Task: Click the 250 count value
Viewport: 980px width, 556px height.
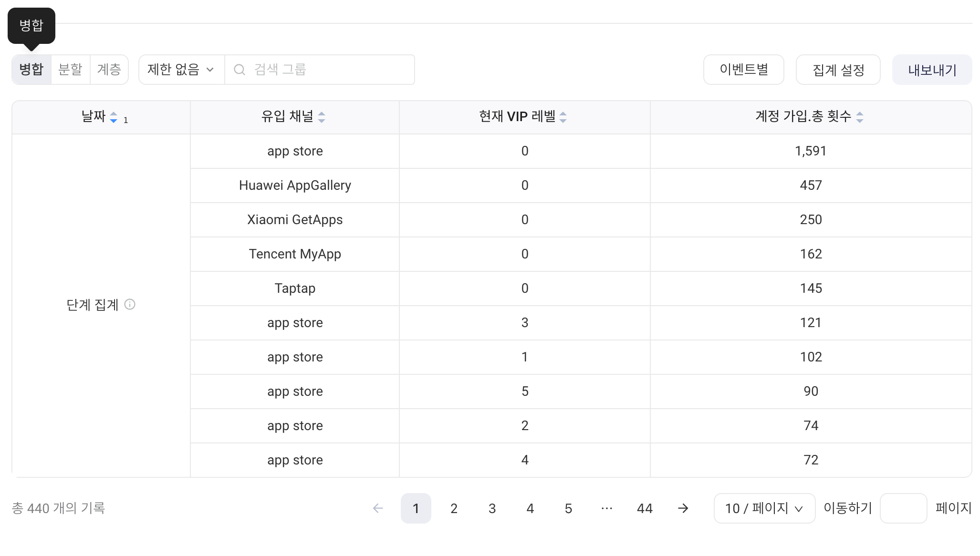Action: (x=811, y=220)
